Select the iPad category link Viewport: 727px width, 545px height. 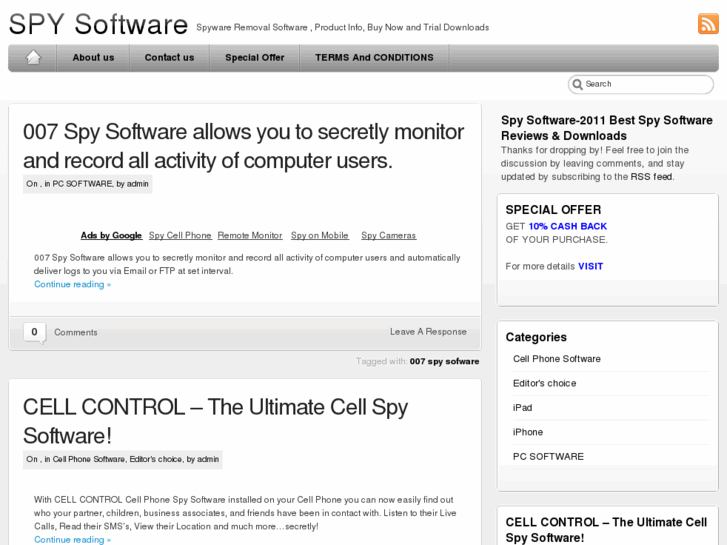[522, 408]
